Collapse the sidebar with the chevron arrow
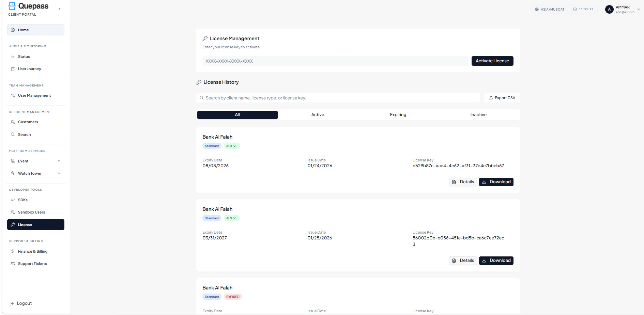This screenshot has height=315, width=644. (x=59, y=9)
